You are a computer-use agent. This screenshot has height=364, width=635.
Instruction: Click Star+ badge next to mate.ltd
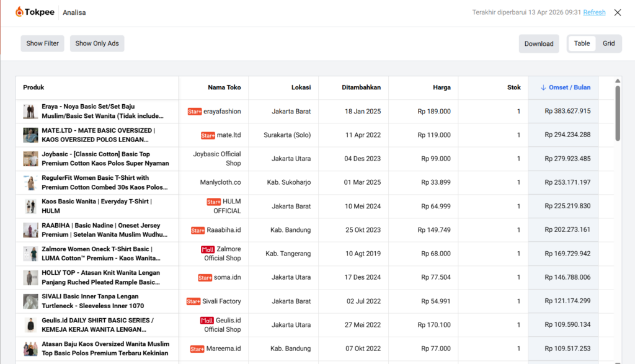click(x=208, y=135)
